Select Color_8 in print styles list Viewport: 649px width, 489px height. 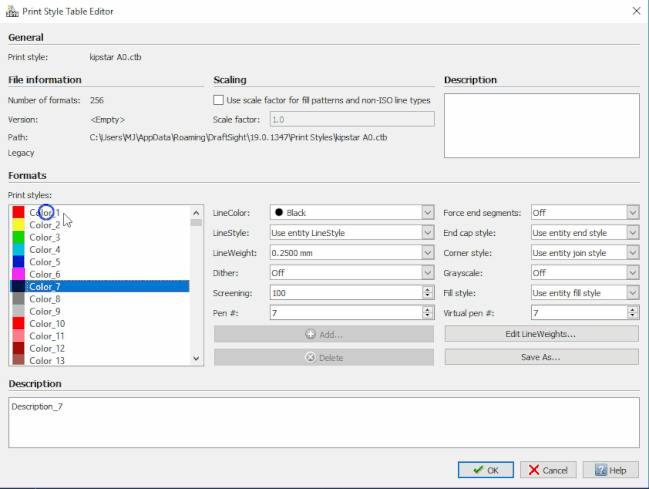[x=100, y=299]
